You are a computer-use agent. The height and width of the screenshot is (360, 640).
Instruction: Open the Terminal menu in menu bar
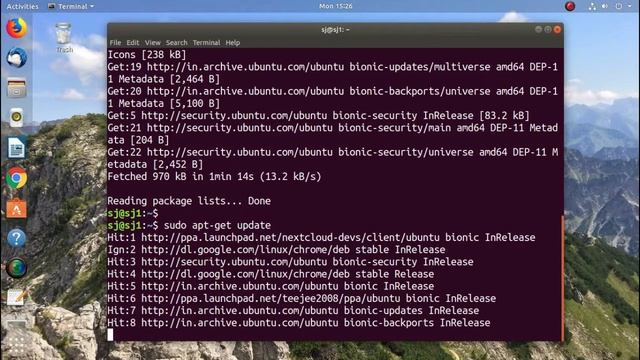[206, 42]
